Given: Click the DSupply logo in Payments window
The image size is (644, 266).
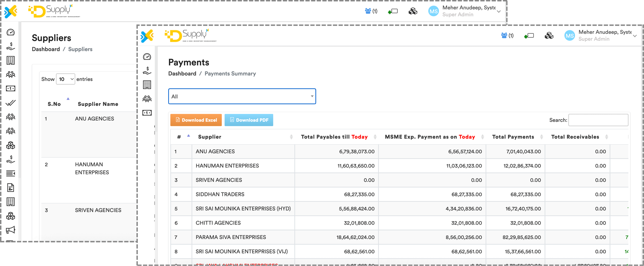Looking at the screenshot, I should (x=191, y=36).
